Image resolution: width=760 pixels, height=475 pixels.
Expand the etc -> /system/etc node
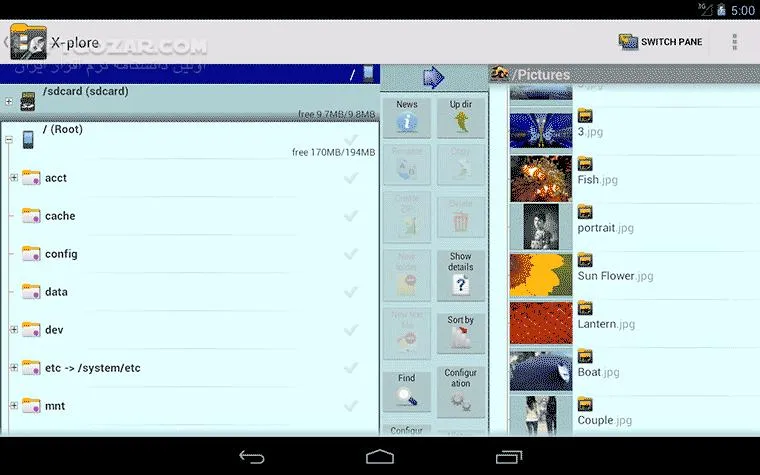coord(14,368)
